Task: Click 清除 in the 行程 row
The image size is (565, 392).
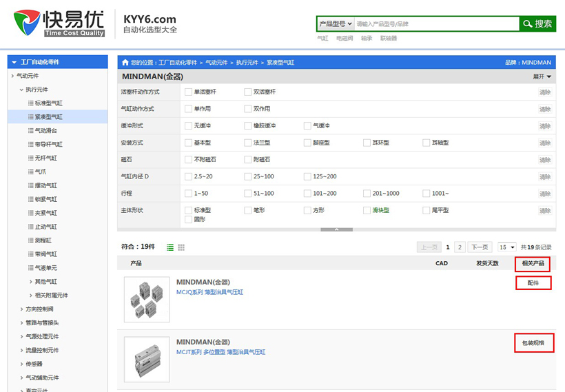Action: point(545,194)
